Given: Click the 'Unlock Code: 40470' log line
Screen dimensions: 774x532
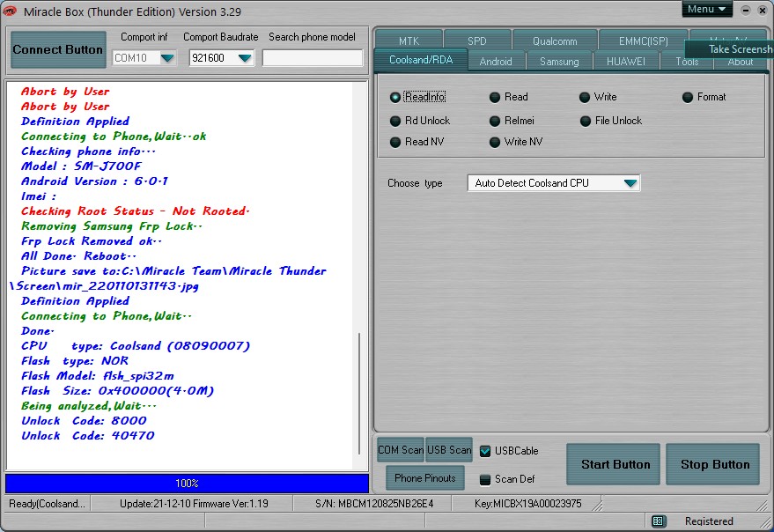Looking at the screenshot, I should coord(88,436).
